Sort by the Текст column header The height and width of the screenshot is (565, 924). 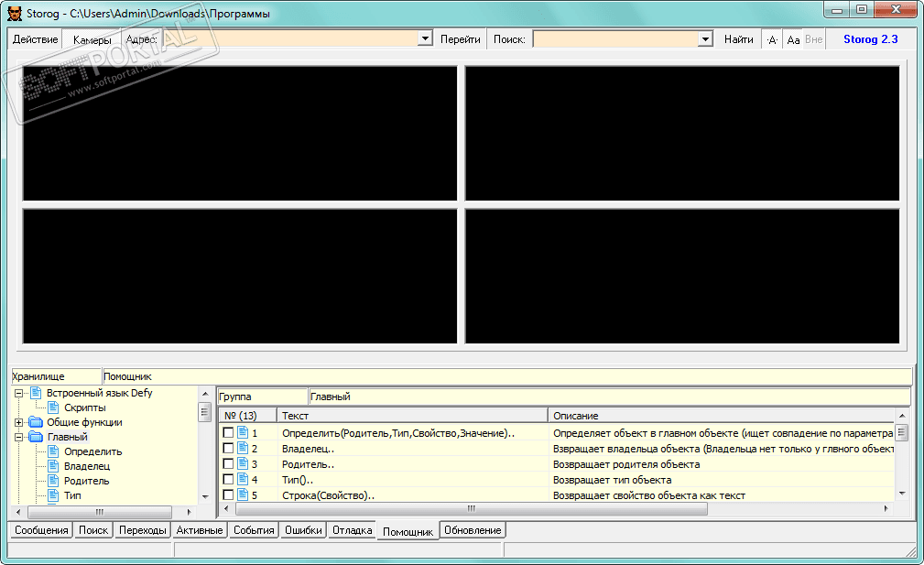pyautogui.click(x=412, y=416)
